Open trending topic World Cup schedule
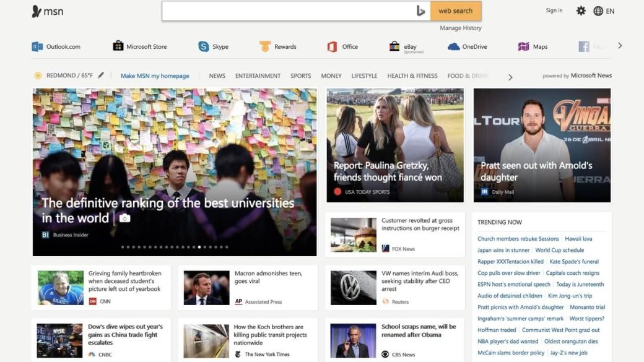This screenshot has height=362, width=644. (559, 250)
